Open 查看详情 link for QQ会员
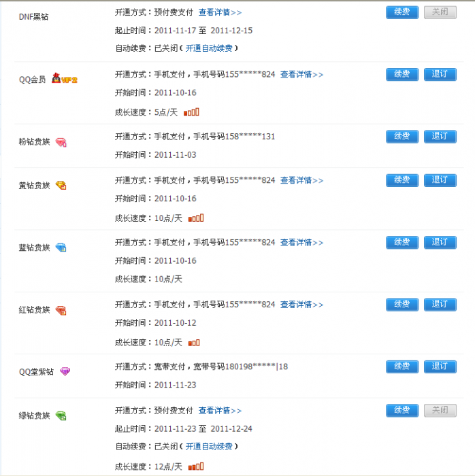This screenshot has width=475, height=476. [x=302, y=74]
